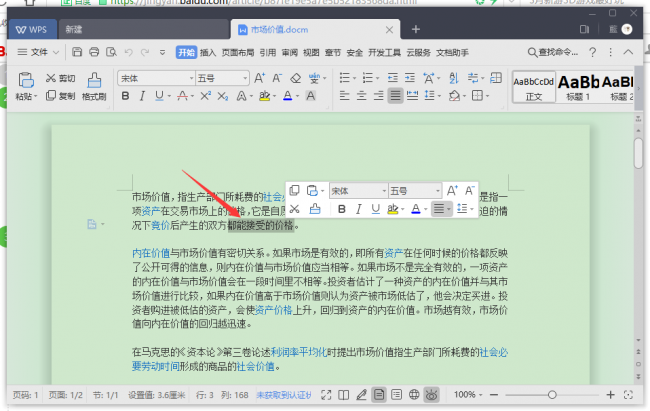
Task: Click the Copy (复制) button
Action: coord(61,96)
